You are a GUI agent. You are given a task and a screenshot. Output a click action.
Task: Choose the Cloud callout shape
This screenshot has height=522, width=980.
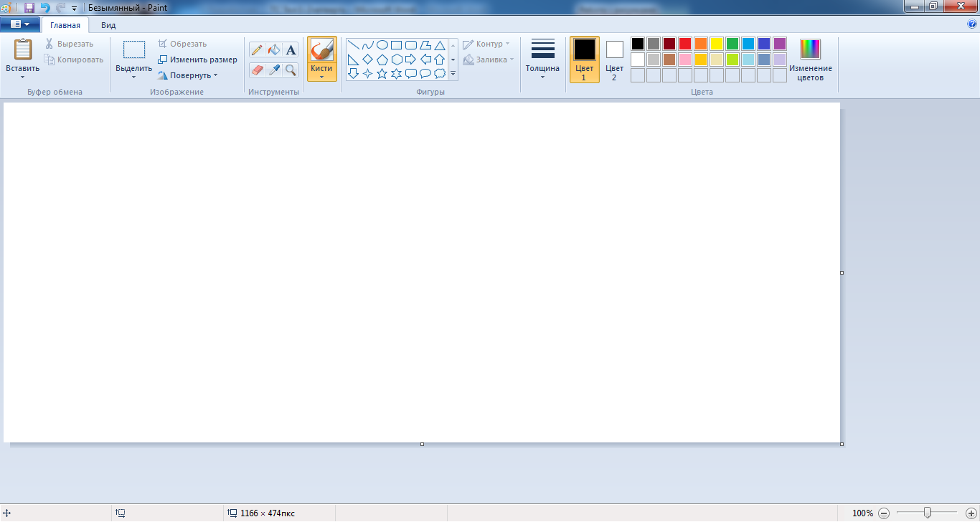(440, 73)
